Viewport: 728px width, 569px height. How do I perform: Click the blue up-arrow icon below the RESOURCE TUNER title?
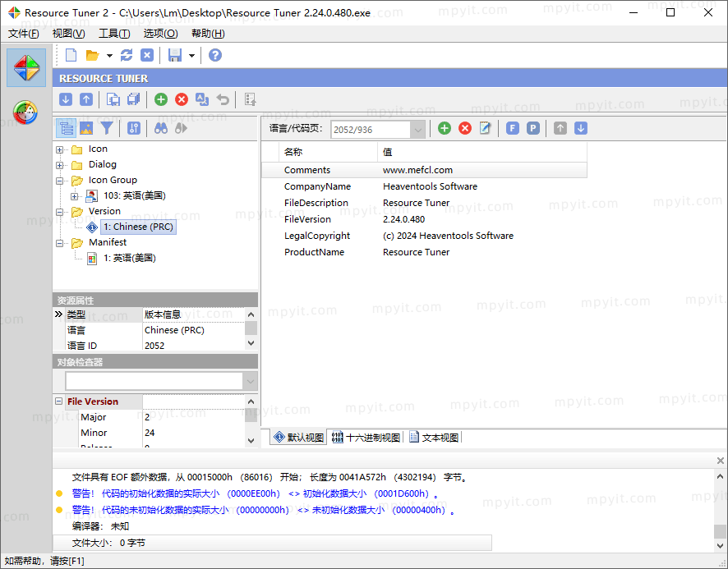coord(86,99)
